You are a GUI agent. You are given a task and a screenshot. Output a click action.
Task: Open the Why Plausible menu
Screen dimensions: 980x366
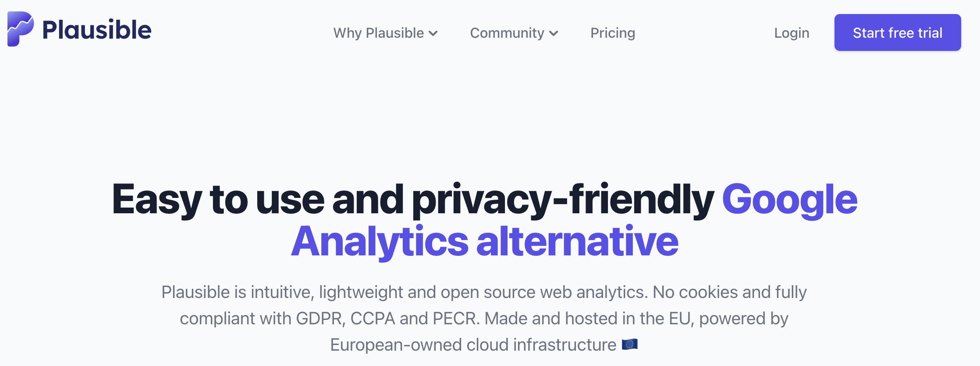pyautogui.click(x=386, y=33)
